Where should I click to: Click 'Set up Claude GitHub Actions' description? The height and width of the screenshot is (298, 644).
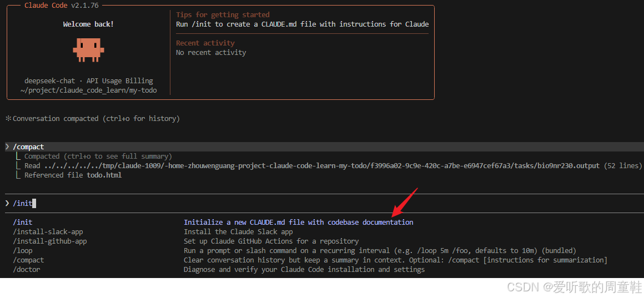pos(271,241)
